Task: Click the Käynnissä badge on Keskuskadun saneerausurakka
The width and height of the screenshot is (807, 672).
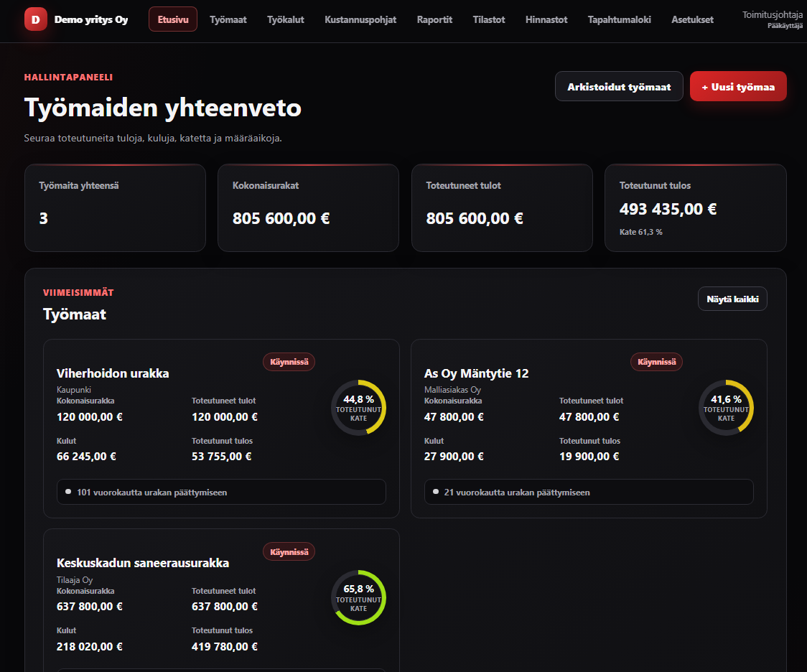Action: 289,552
